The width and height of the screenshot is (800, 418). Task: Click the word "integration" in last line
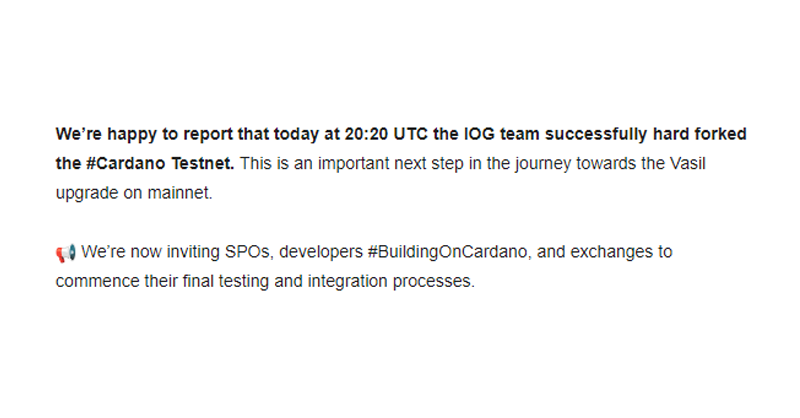[347, 282]
